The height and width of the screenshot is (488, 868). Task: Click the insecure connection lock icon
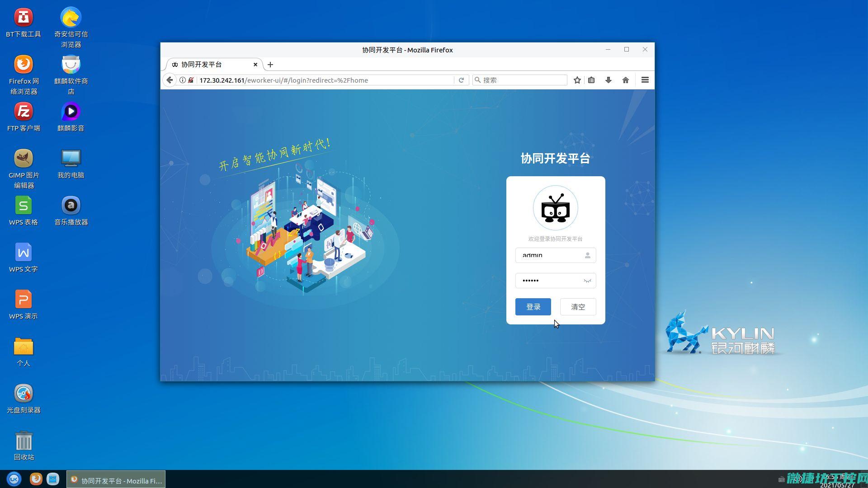pyautogui.click(x=191, y=80)
